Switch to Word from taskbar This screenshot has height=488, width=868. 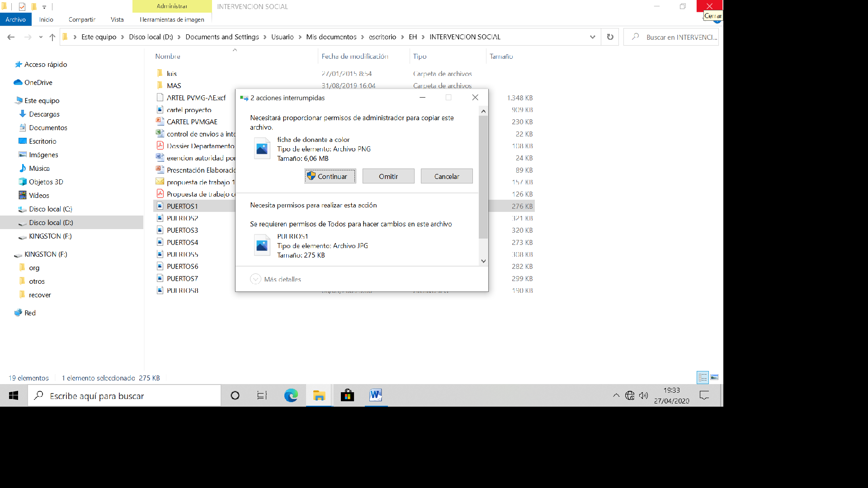click(x=376, y=396)
